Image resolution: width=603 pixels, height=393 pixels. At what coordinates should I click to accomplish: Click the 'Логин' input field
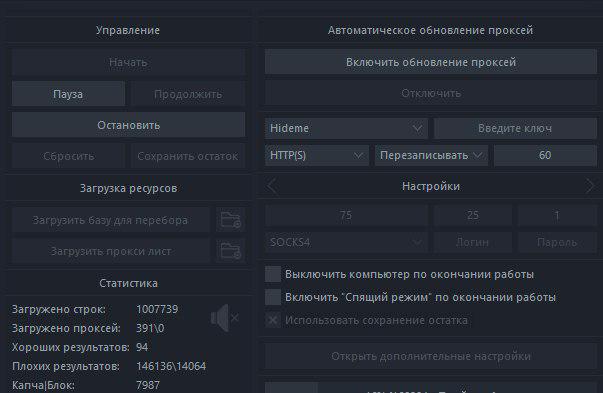473,242
